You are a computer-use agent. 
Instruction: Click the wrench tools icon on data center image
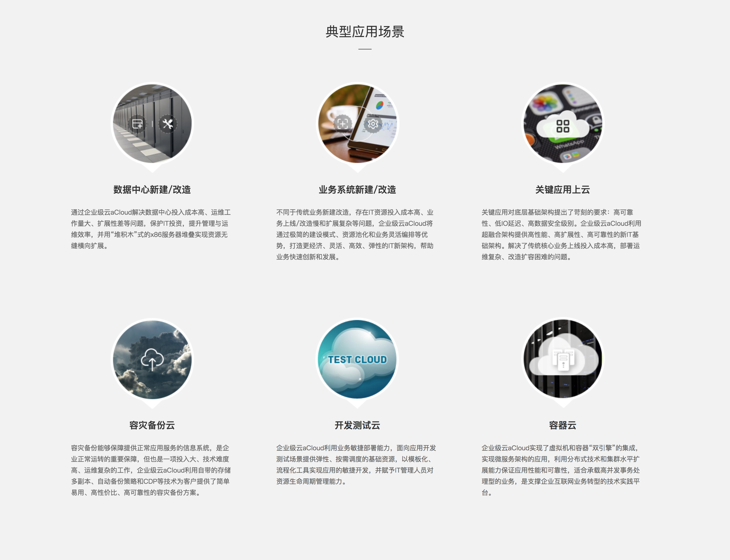click(x=168, y=124)
